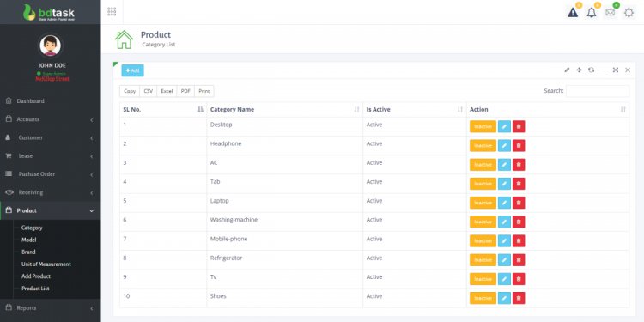Set Desktop category to Inactive
The width and height of the screenshot is (644, 322).
483,126
